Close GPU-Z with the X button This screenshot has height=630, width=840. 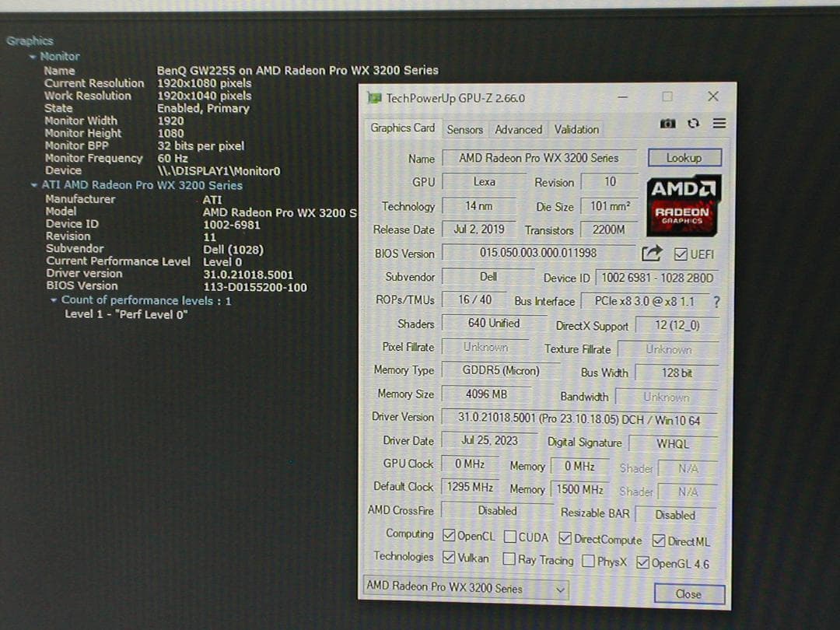pyautogui.click(x=713, y=96)
